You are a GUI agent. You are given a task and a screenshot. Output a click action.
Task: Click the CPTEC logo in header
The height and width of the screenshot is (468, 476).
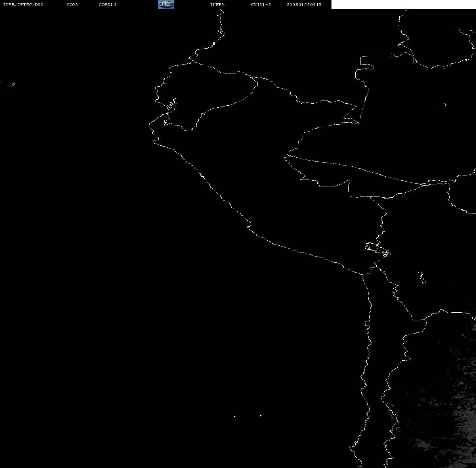pyautogui.click(x=166, y=4)
